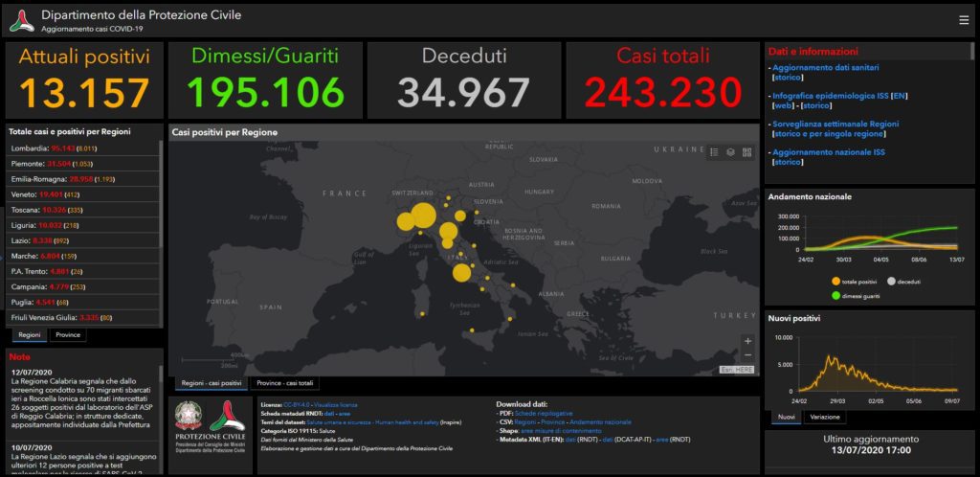Click the largest yellow bubble over Lombardy
Viewport: 980px width, 477px height.
tap(421, 215)
